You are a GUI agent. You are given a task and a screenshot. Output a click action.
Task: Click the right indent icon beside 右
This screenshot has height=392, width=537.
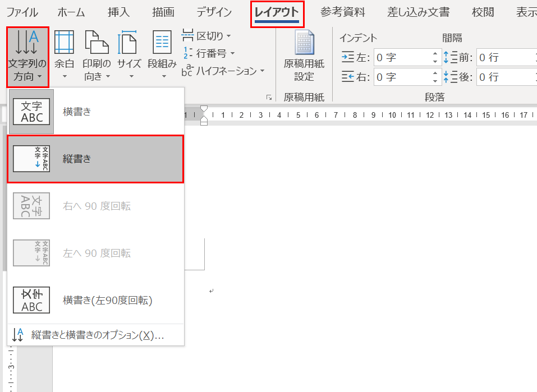tap(347, 77)
